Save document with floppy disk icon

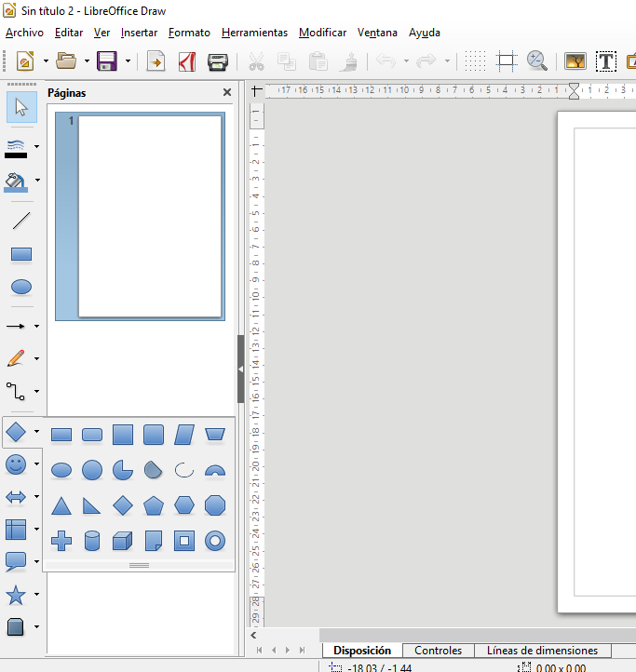[107, 60]
